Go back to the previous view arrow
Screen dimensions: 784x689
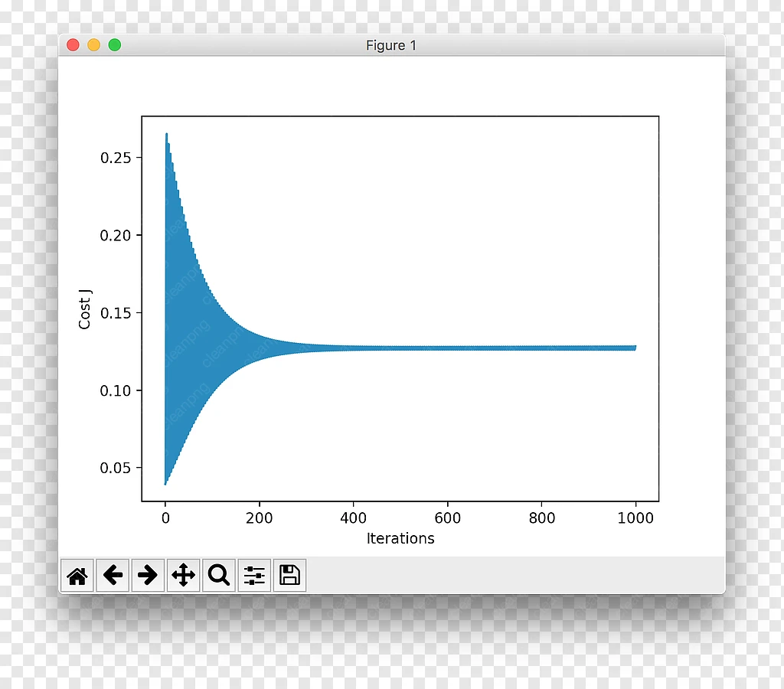(x=113, y=575)
